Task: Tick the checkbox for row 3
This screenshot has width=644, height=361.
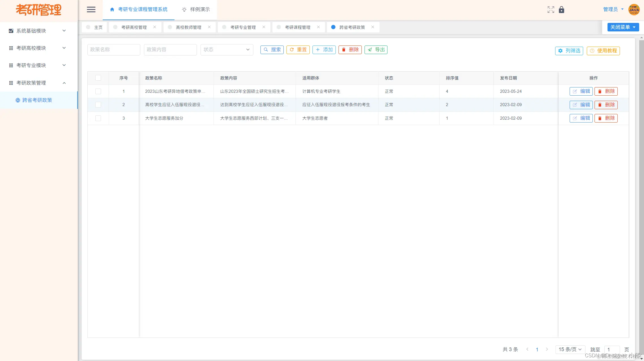Action: [x=98, y=118]
